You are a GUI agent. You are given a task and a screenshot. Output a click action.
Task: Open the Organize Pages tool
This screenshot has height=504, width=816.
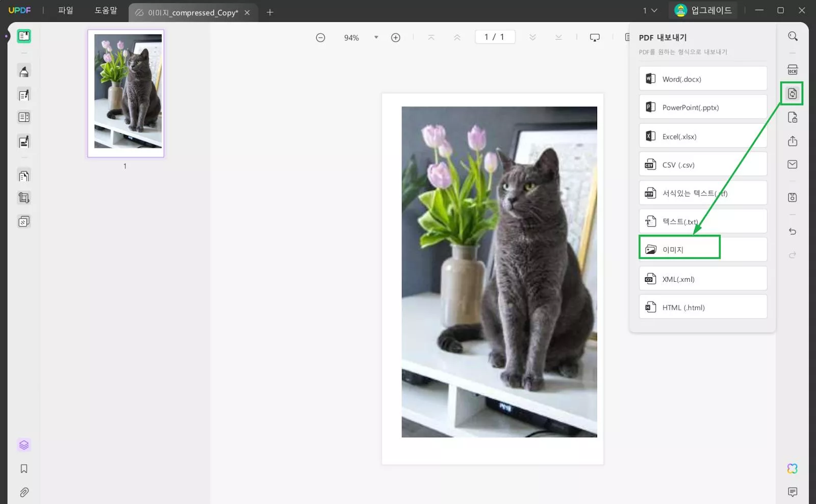(x=24, y=176)
